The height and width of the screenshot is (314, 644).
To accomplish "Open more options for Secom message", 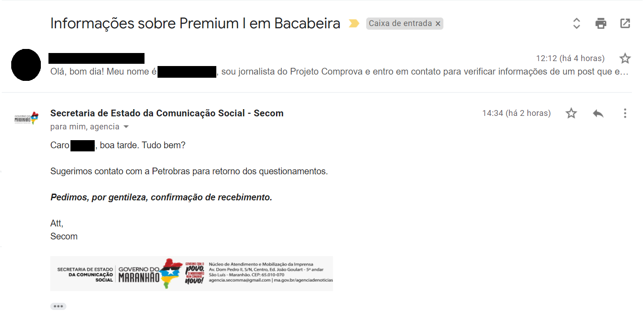I will (625, 113).
